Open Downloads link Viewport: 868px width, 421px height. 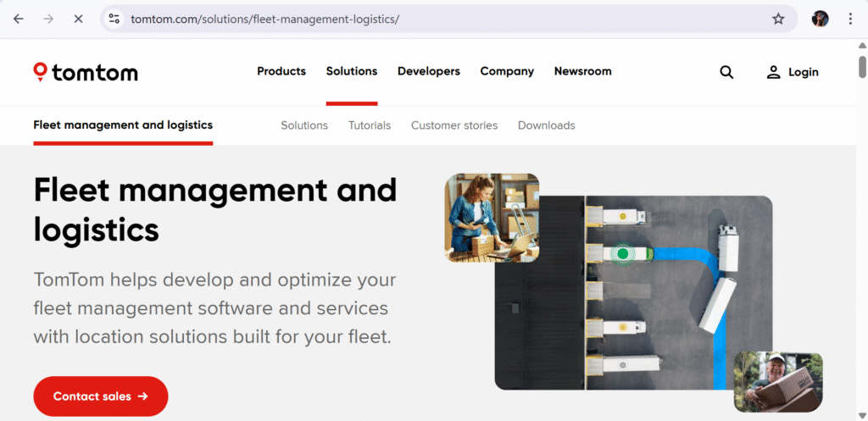[x=547, y=125]
